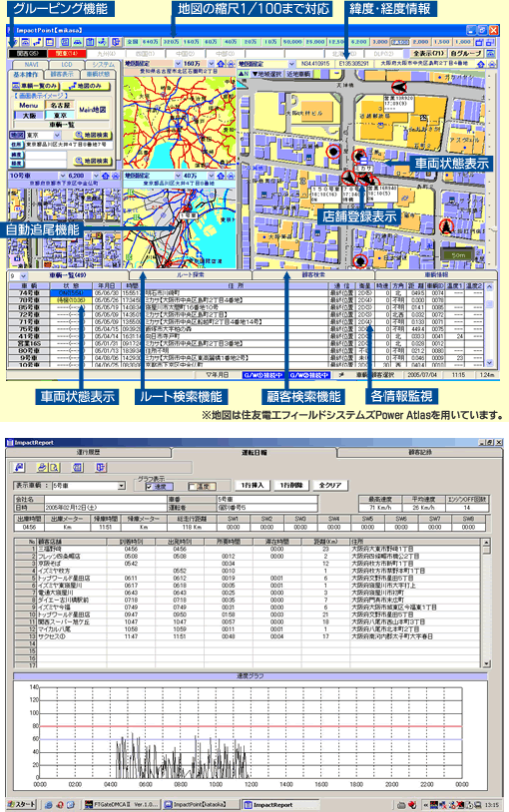Screen dimensions: 509x812
Task: Switch to the 運行履歴 tab in ImpactReport
Action: (88, 452)
